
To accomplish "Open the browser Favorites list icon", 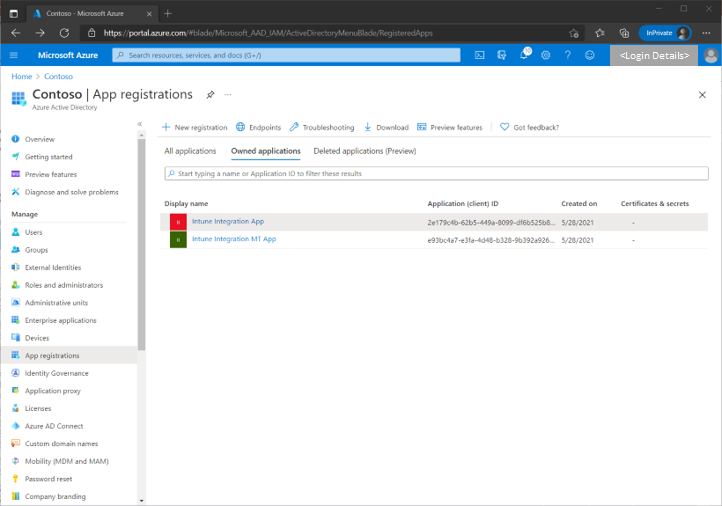I will click(x=600, y=33).
